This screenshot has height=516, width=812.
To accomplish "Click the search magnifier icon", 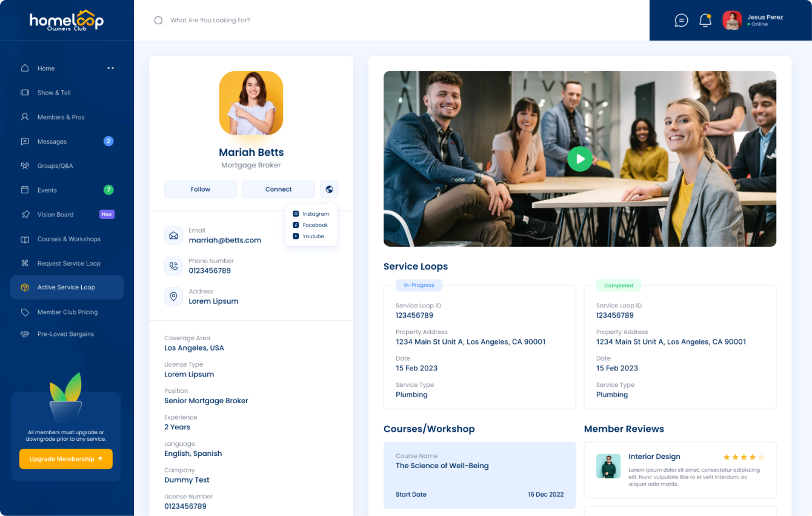I will click(158, 20).
